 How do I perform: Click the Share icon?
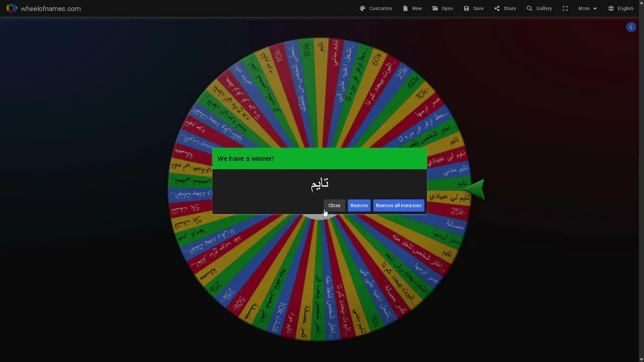497,9
